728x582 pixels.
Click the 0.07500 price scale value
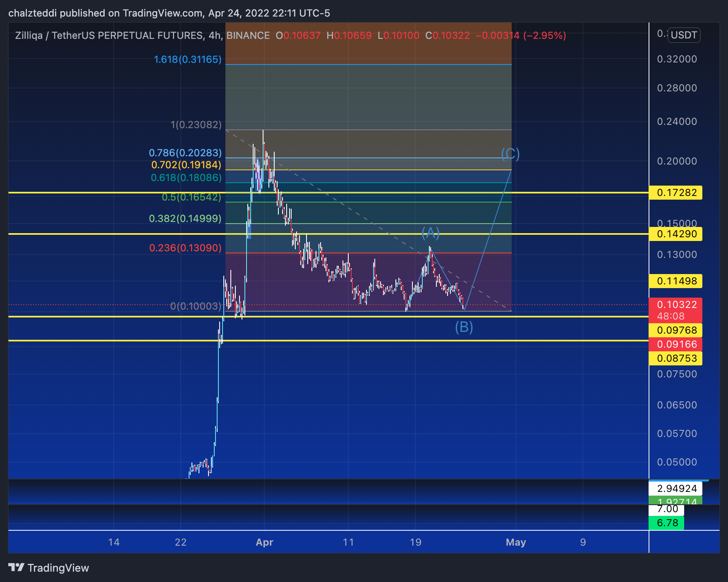pyautogui.click(x=677, y=374)
